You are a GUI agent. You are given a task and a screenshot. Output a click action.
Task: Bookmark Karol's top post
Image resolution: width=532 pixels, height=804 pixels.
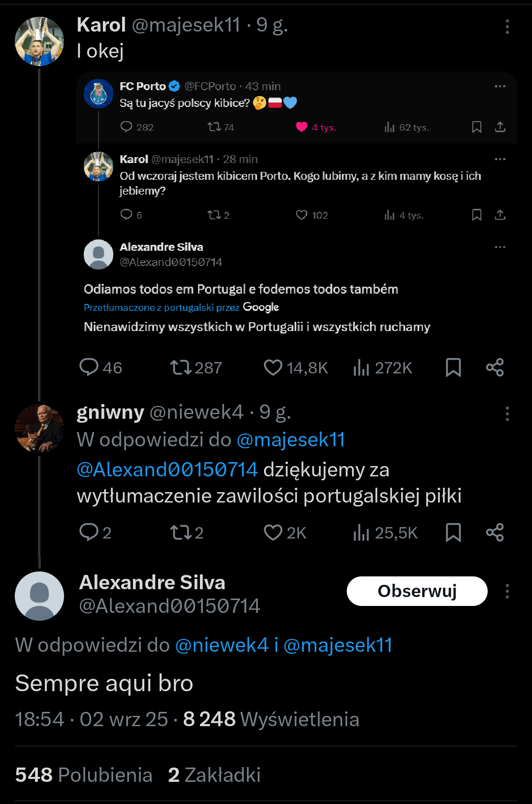[453, 368]
